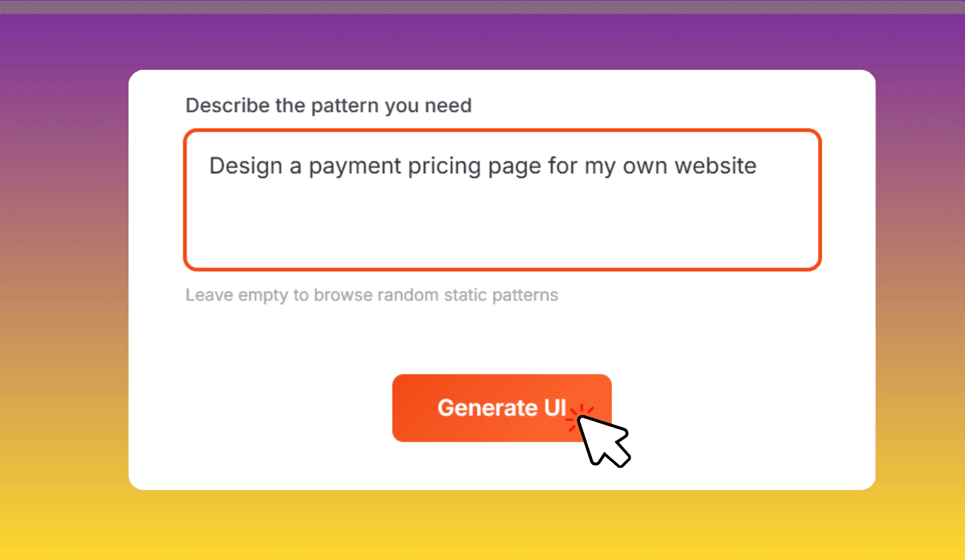965x560 pixels.
Task: Click the word "Design" in the text box
Action: (246, 166)
